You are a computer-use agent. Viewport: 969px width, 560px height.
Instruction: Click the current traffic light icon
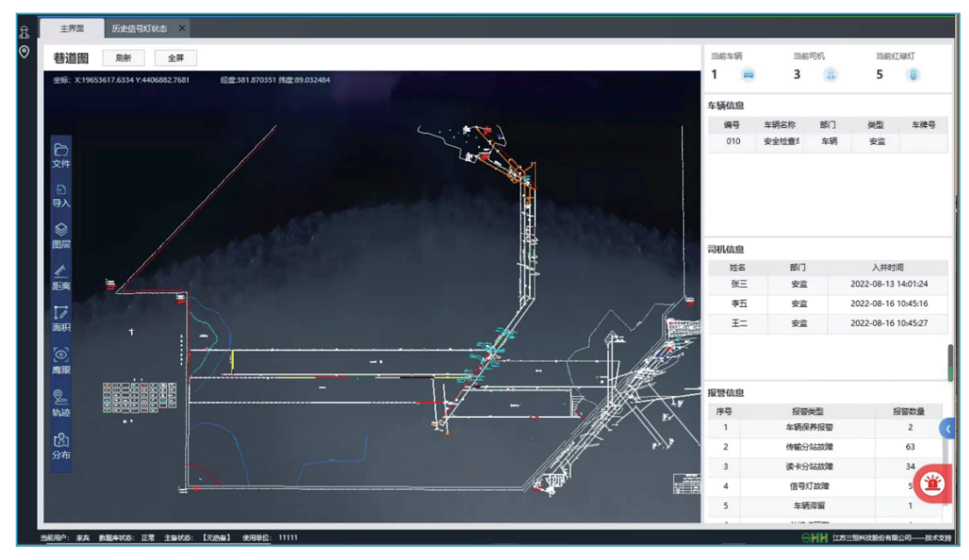pyautogui.click(x=913, y=75)
